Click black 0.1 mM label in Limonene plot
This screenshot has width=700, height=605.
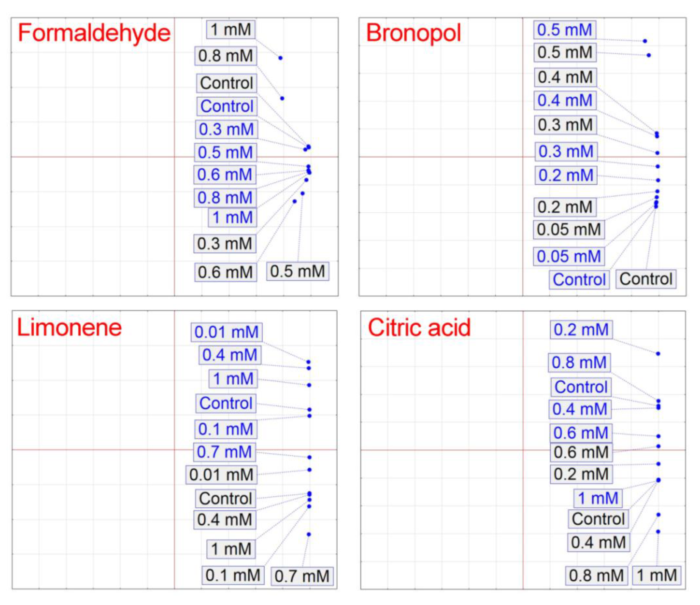(x=233, y=575)
